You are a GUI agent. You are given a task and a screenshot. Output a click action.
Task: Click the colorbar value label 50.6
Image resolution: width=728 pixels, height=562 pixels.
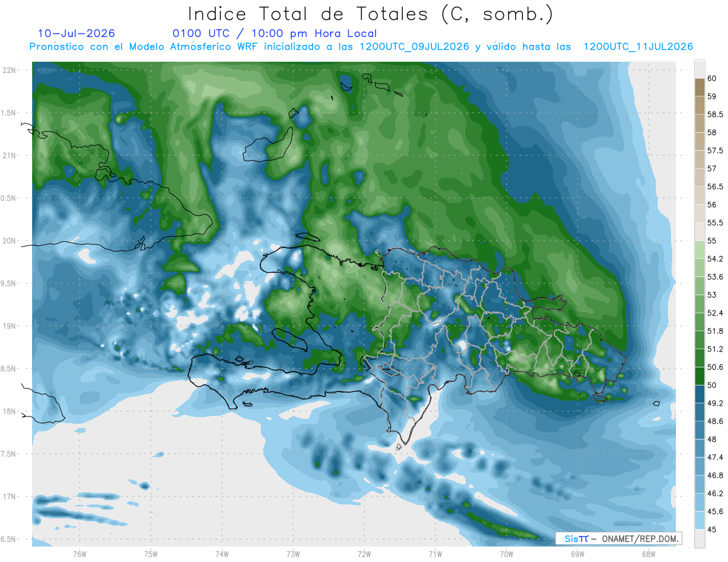tap(715, 367)
